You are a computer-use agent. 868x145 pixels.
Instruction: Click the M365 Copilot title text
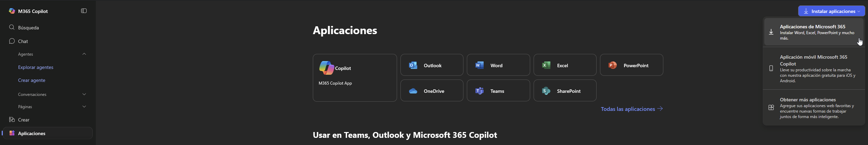point(33,11)
